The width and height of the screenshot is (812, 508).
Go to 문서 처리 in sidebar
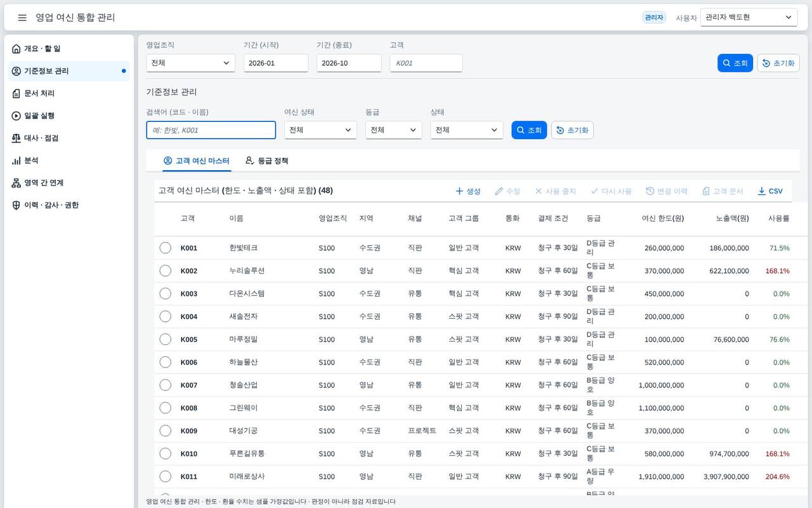[x=70, y=93]
